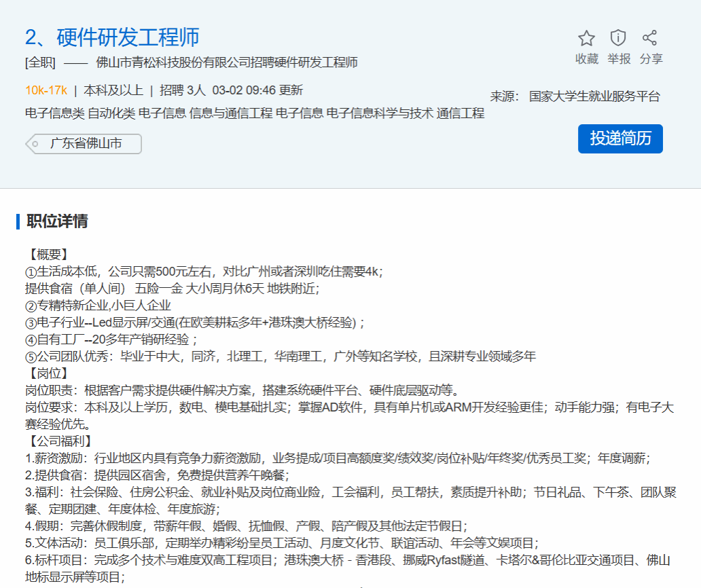Image resolution: width=701 pixels, height=588 pixels.
Task: Click the 举报 text label
Action: 618,59
